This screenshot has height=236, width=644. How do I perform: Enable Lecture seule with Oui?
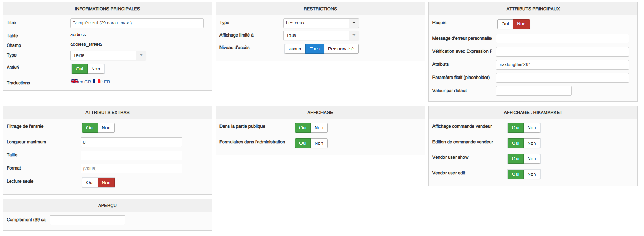(90, 183)
